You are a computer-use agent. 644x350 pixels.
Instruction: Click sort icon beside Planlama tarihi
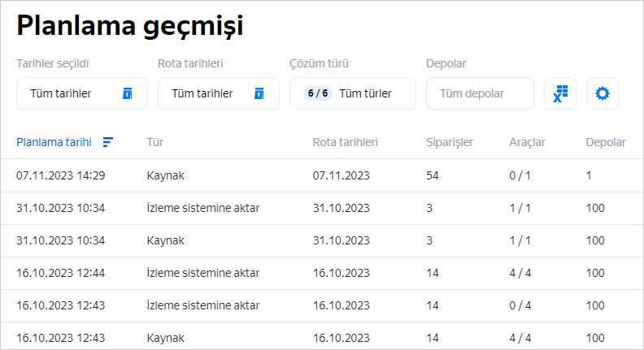tap(108, 142)
